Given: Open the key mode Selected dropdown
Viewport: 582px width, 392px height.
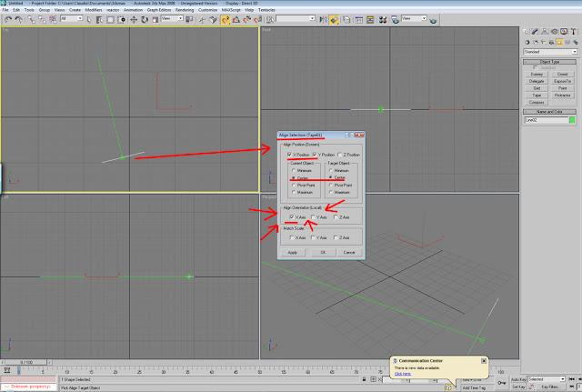Looking at the screenshot, I should click(547, 379).
